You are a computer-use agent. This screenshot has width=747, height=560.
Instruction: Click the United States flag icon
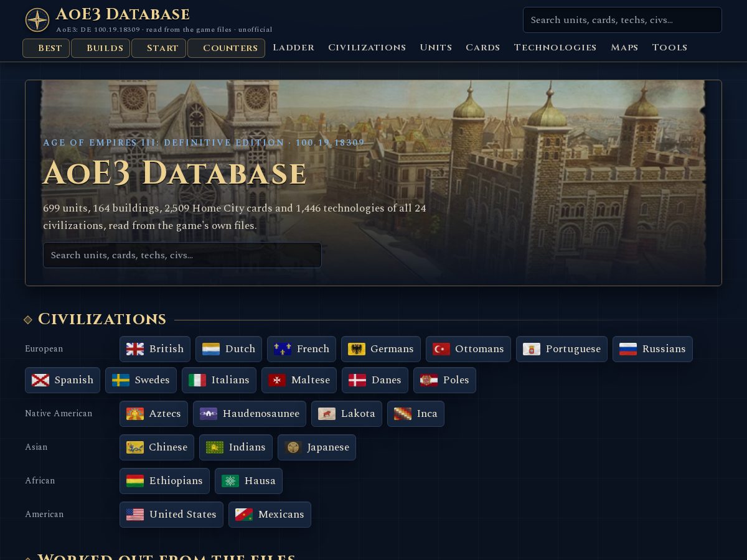pos(135,515)
